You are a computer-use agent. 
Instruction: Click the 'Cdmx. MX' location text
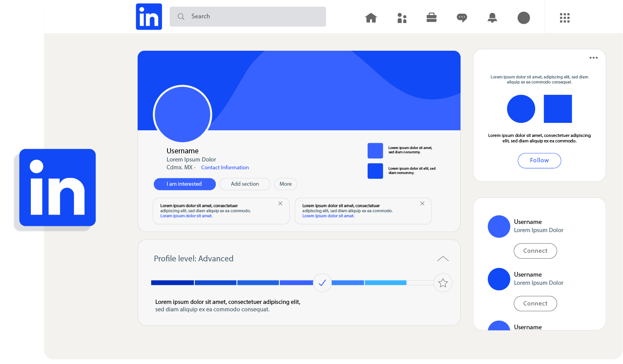180,167
